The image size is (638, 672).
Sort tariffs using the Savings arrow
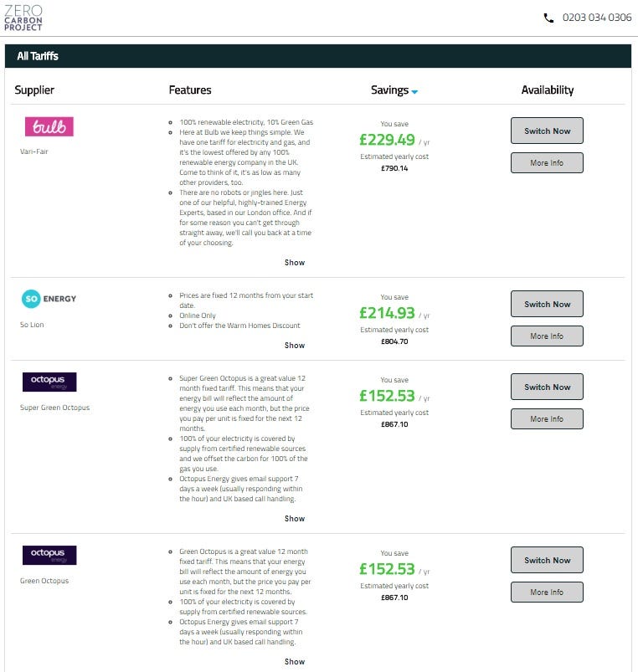[414, 91]
